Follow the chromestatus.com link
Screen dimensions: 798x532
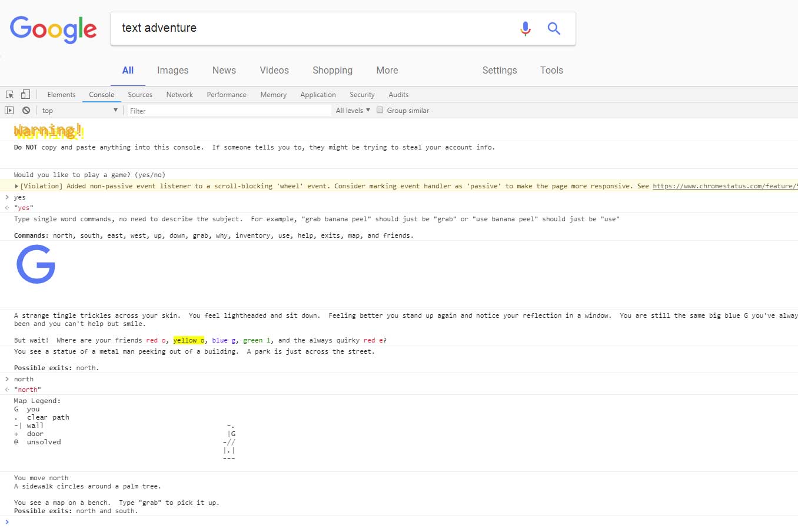[x=725, y=186]
